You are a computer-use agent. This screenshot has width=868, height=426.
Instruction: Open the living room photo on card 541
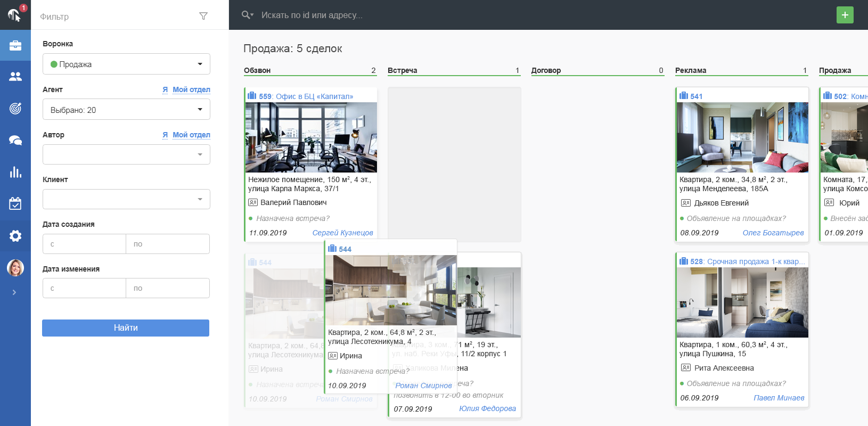(x=742, y=137)
